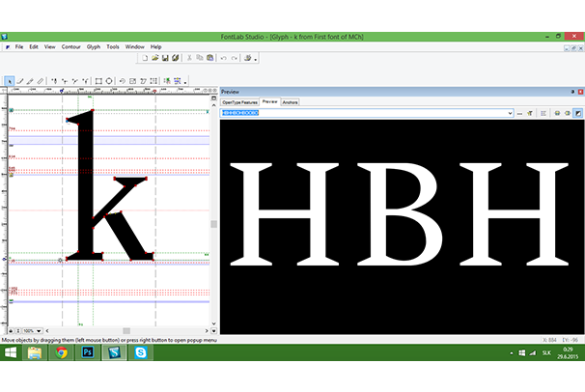Click the Cut scissors icon
585x392 pixels.
[x=188, y=58]
